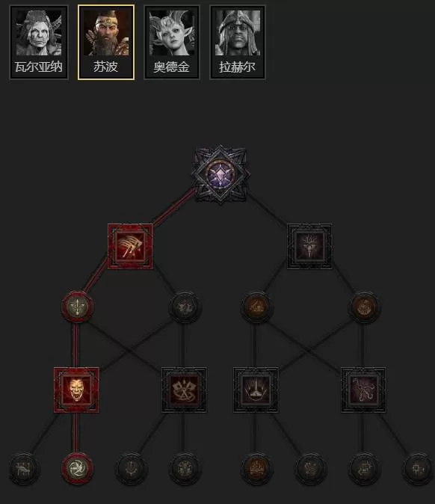This screenshot has width=435, height=504.
Task: Select the bottom-right gray passive node
Action: (418, 470)
